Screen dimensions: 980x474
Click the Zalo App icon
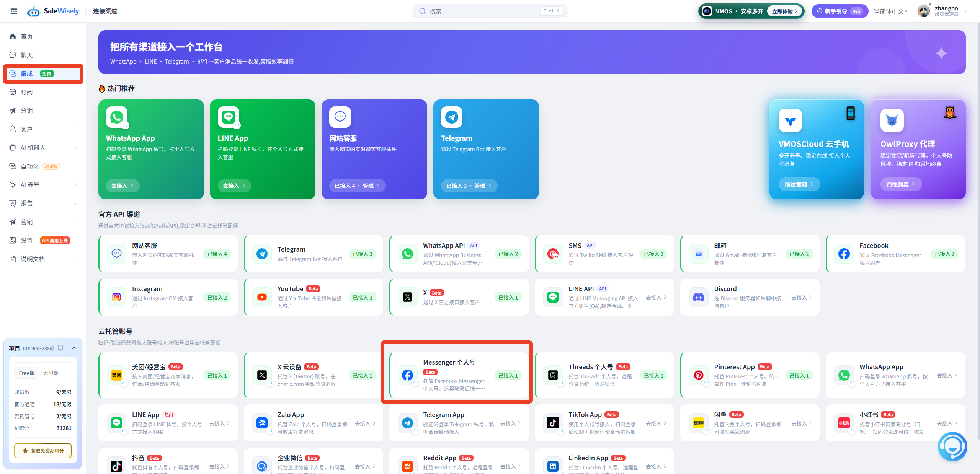(262, 423)
